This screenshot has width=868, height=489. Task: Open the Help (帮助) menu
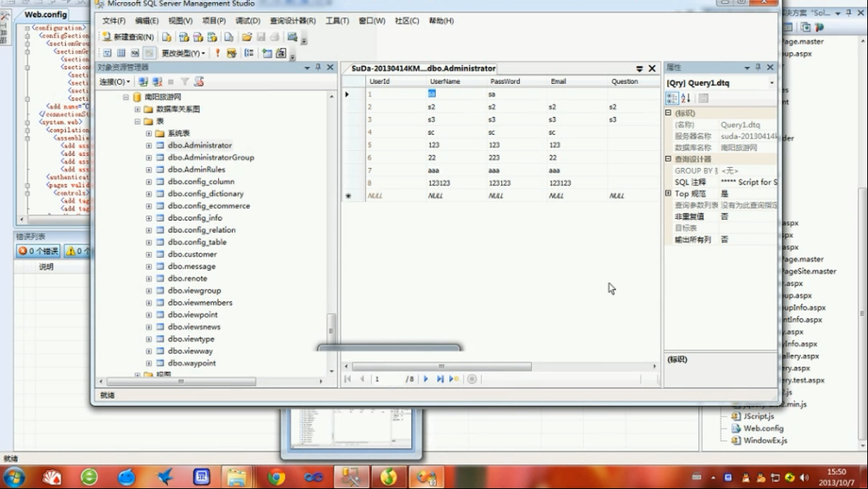[441, 21]
